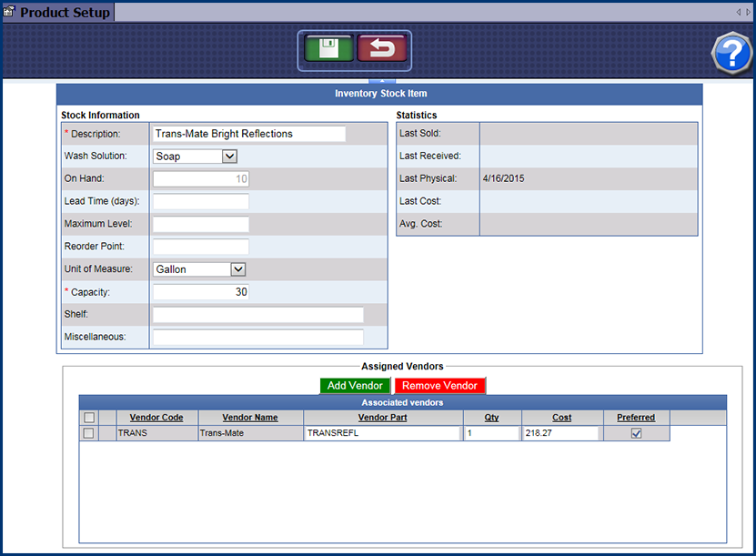756x556 pixels.
Task: Expand the Unit of Measure dropdown
Action: [237, 269]
